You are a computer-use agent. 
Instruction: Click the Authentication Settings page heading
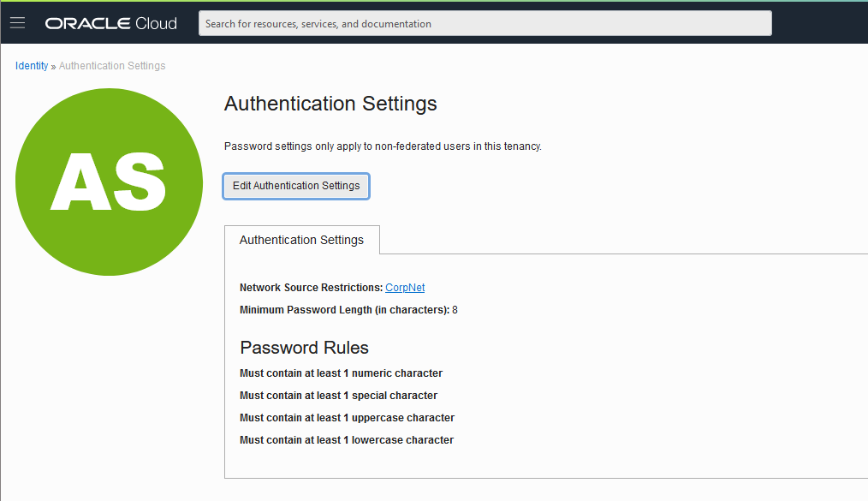[x=330, y=104]
